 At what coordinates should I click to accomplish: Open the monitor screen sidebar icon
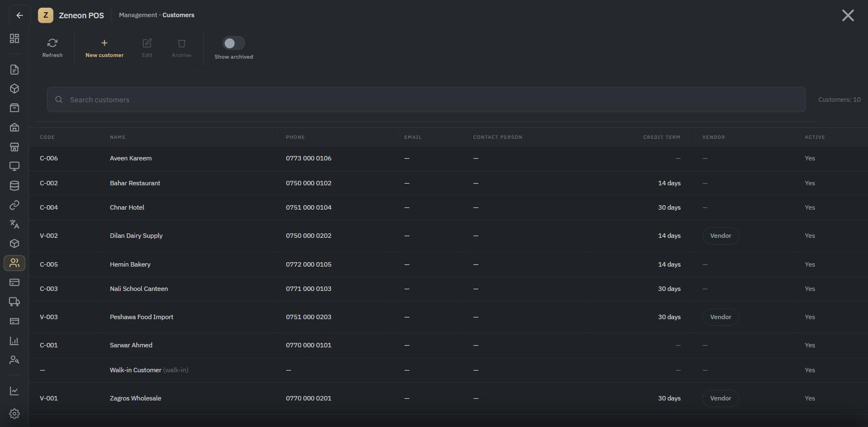[14, 166]
